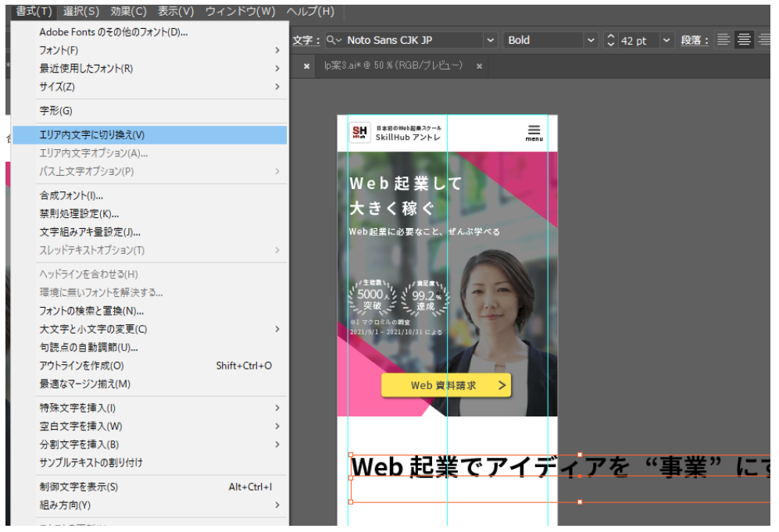Click the disabled パス上文字オプション(P) item
The width and height of the screenshot is (779, 532).
pos(149,171)
